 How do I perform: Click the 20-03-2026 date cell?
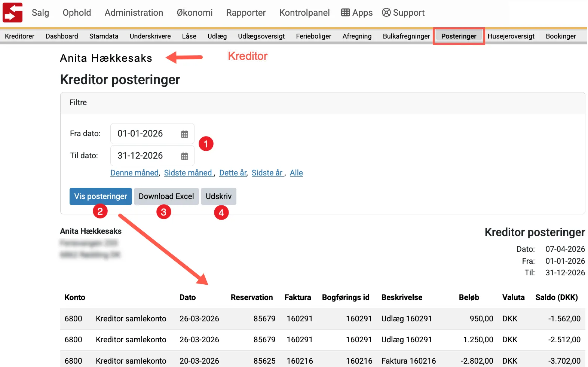(x=199, y=361)
